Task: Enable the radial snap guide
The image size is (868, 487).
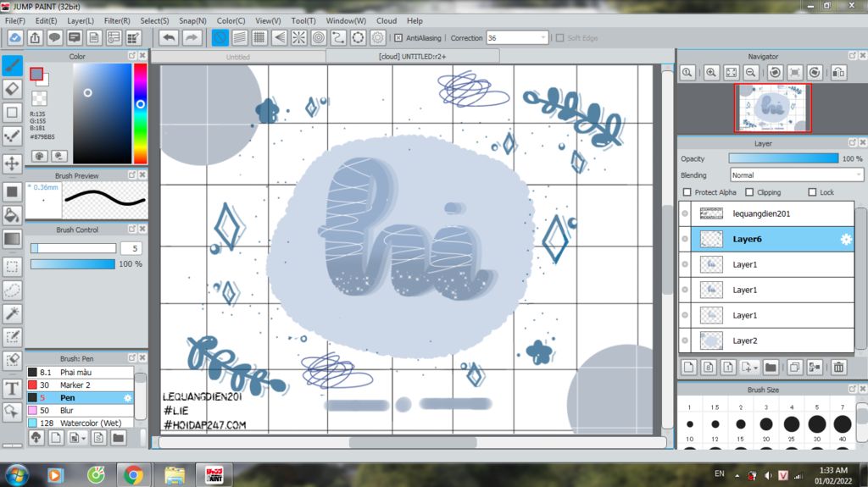Action: pos(299,37)
